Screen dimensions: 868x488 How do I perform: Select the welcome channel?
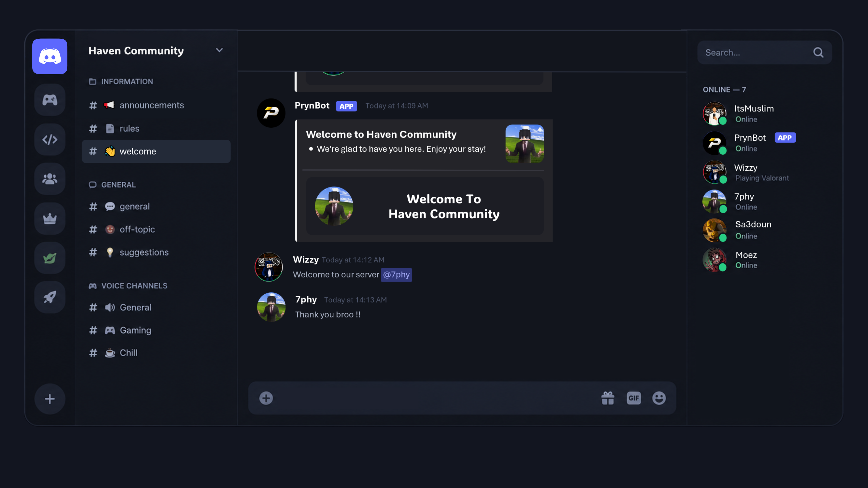(x=156, y=152)
